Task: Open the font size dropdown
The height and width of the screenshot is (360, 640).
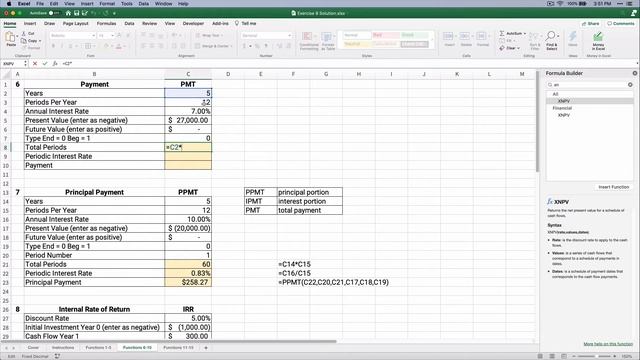Action: pyautogui.click(x=113, y=36)
